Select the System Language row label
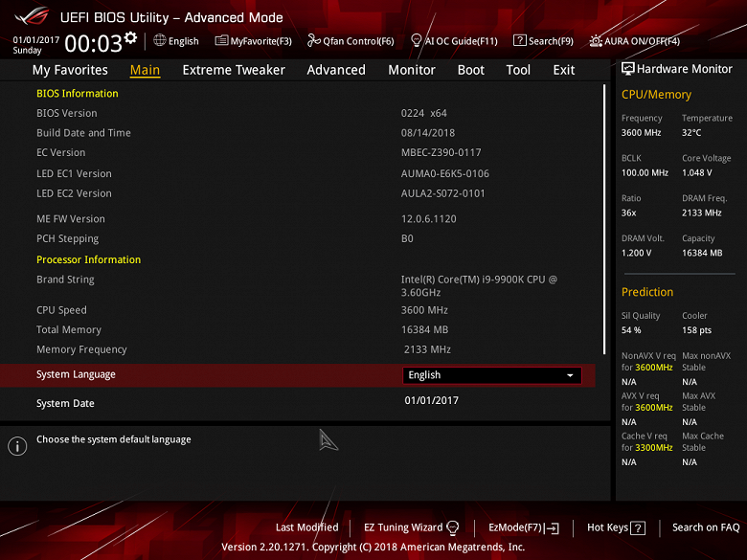The height and width of the screenshot is (560, 747). (x=76, y=374)
